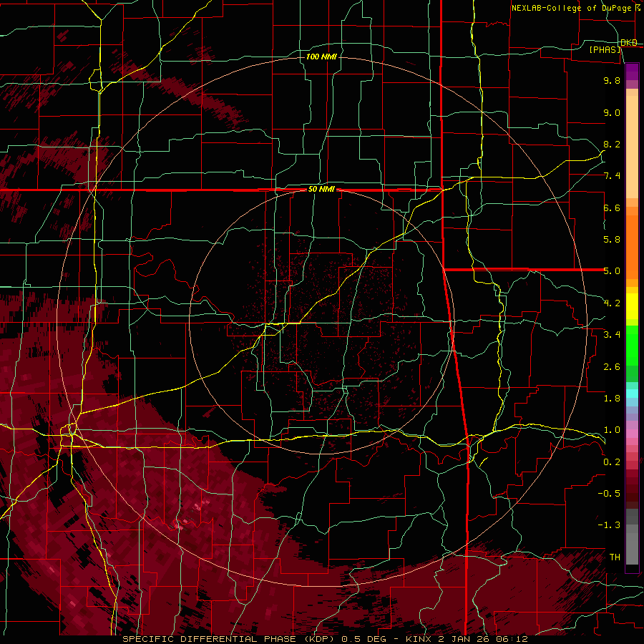The image size is (644, 644).
Task: Click the deep orange band in the color scale
Action: click(632, 247)
